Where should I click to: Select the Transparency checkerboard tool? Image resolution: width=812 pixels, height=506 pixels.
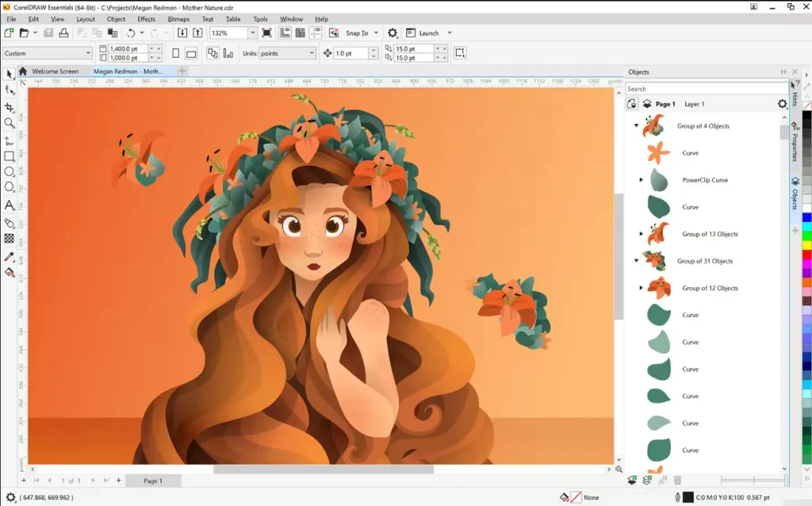point(9,238)
